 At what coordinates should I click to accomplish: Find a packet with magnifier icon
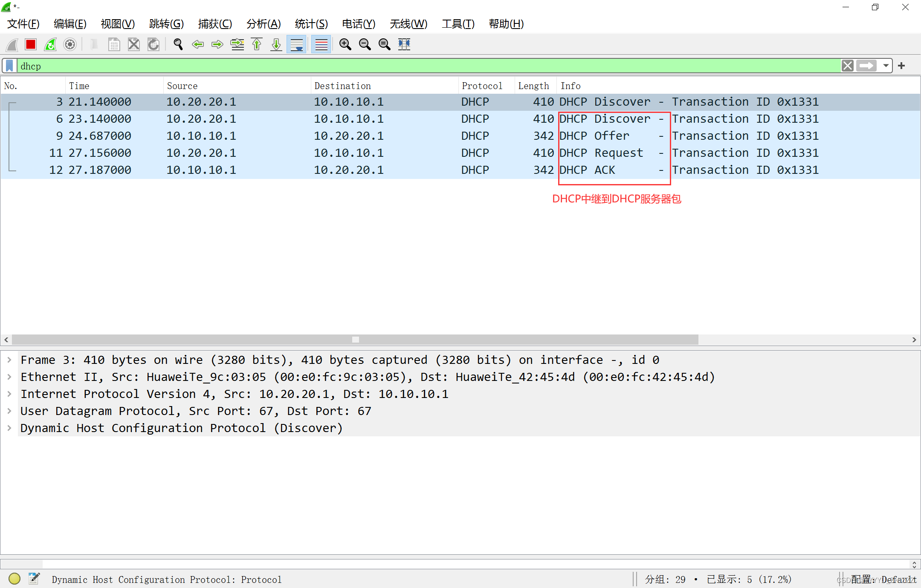point(178,44)
